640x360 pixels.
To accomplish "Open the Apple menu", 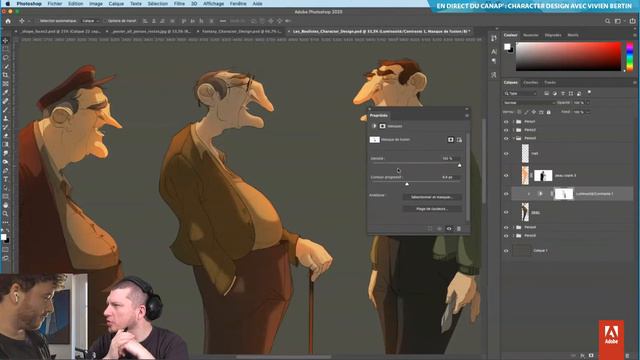I will pos(7,4).
